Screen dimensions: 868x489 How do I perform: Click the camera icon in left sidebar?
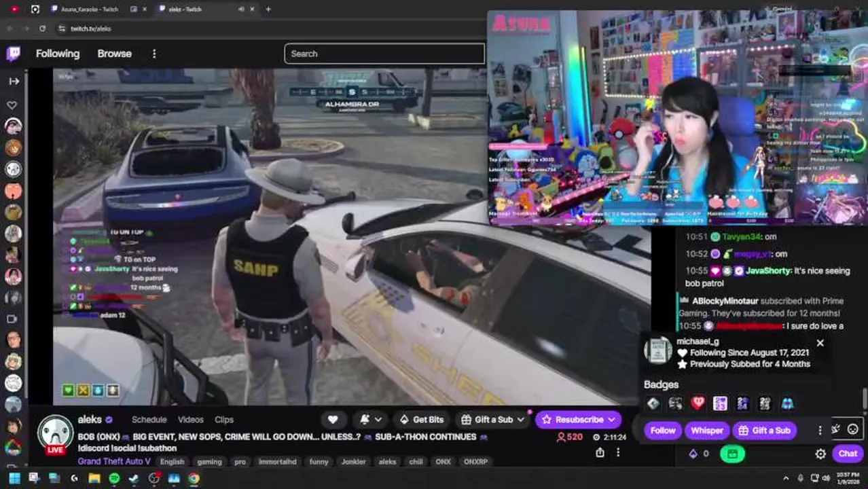pos(12,319)
